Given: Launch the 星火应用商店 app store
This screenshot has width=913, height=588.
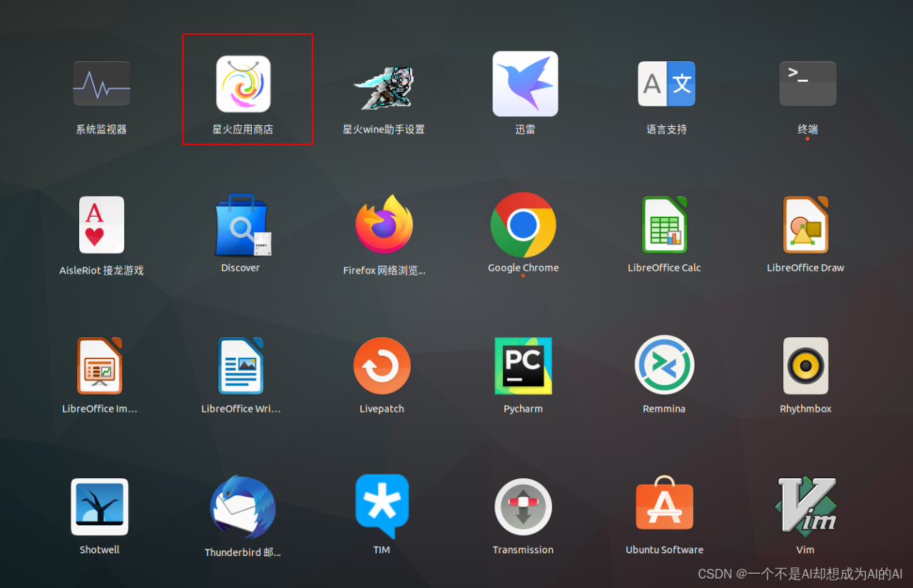Looking at the screenshot, I should tap(243, 84).
